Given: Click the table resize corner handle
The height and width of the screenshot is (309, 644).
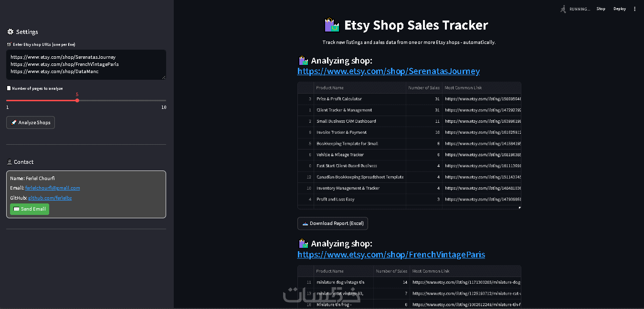Looking at the screenshot, I should coord(519,207).
